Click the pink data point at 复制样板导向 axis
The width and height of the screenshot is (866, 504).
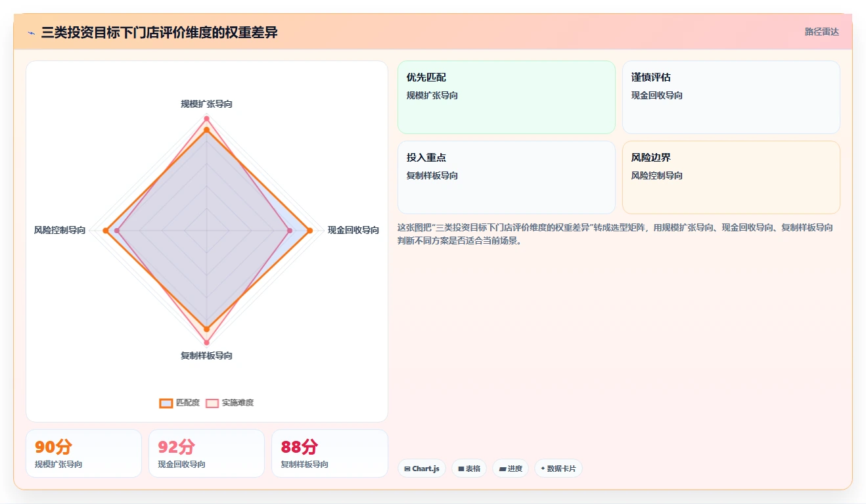[x=206, y=342]
